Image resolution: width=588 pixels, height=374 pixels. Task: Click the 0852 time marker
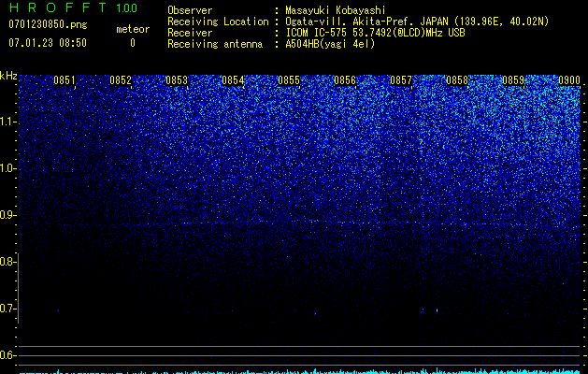click(x=121, y=80)
